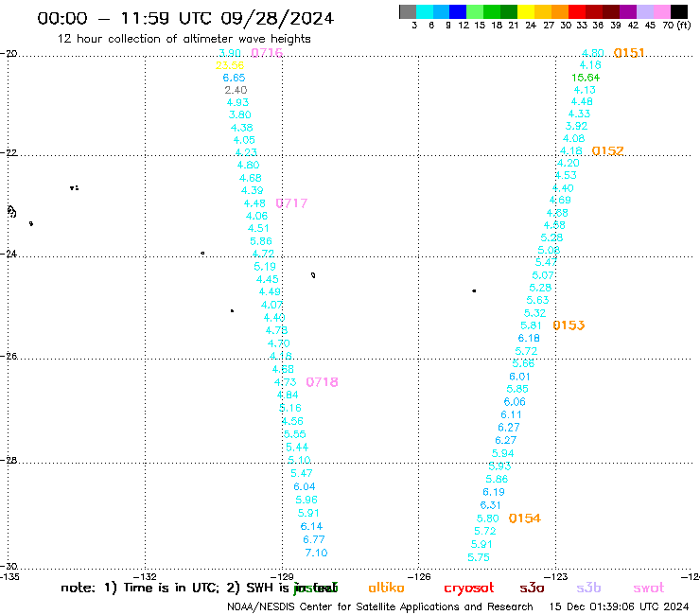The width and height of the screenshot is (700, 615).
Task: Click the 5.81 wave height value
Action: pyautogui.click(x=532, y=326)
